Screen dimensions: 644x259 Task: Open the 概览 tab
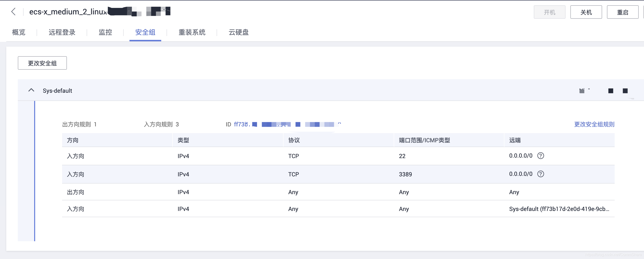[x=19, y=32]
